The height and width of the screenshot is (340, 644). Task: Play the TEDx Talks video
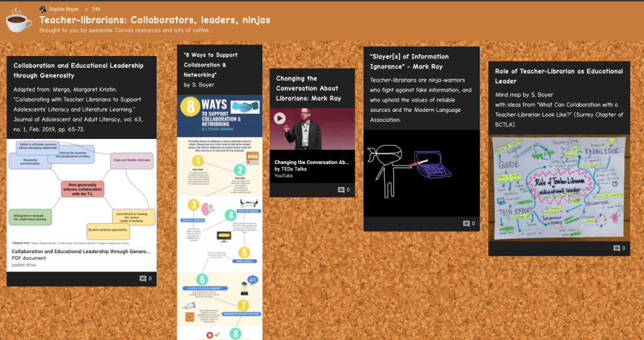click(x=279, y=118)
